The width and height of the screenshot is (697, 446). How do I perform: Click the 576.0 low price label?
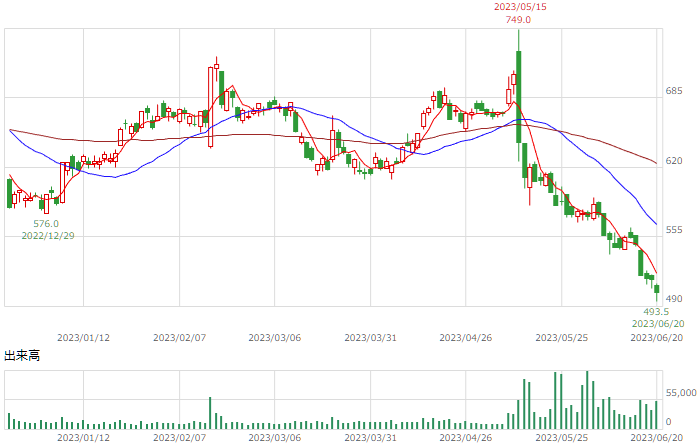[x=46, y=224]
